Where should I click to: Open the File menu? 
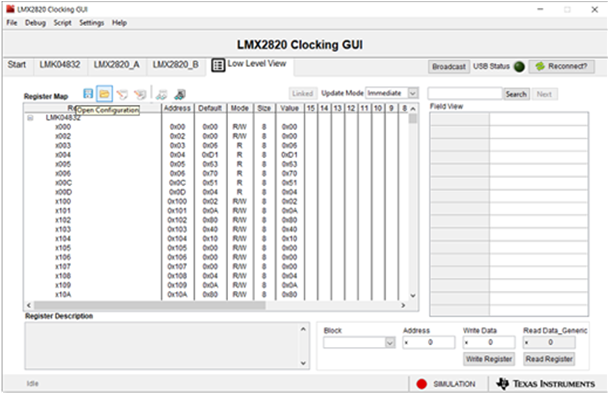pyautogui.click(x=12, y=23)
